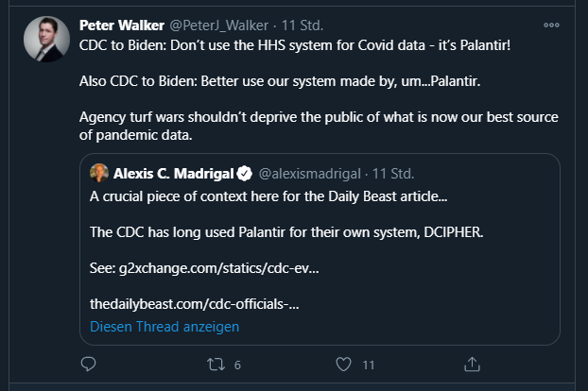Click the @alexismadrigal handle

(x=310, y=174)
